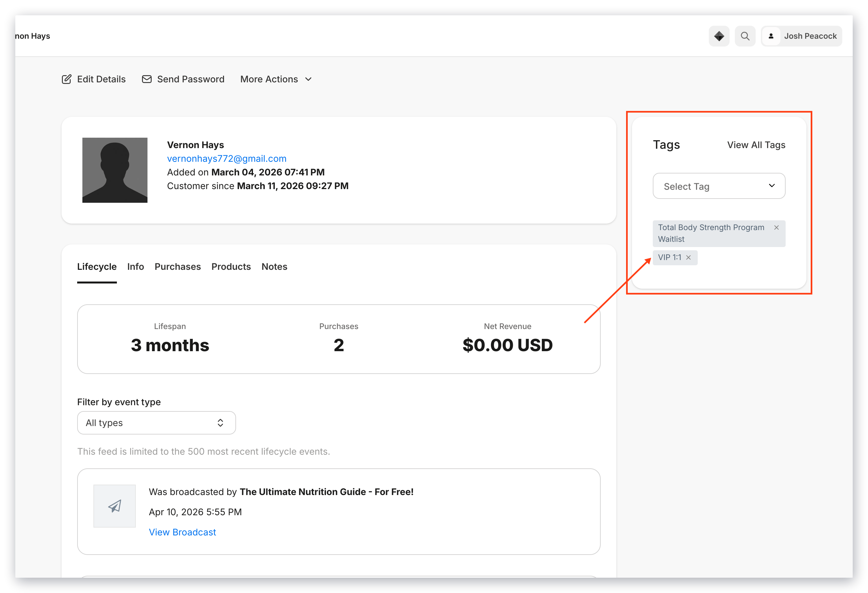Screen dimensions: 868x593
Task: Click the $0.00 USD net revenue value
Action: [508, 345]
